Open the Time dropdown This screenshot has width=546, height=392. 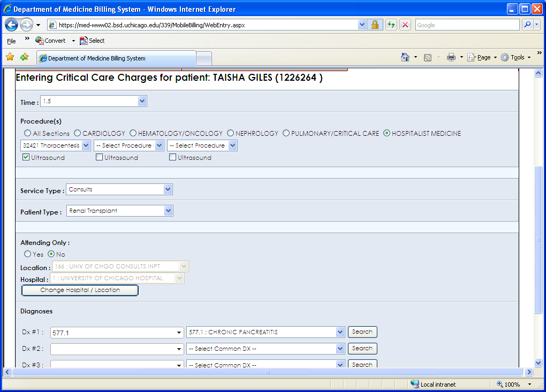(142, 101)
